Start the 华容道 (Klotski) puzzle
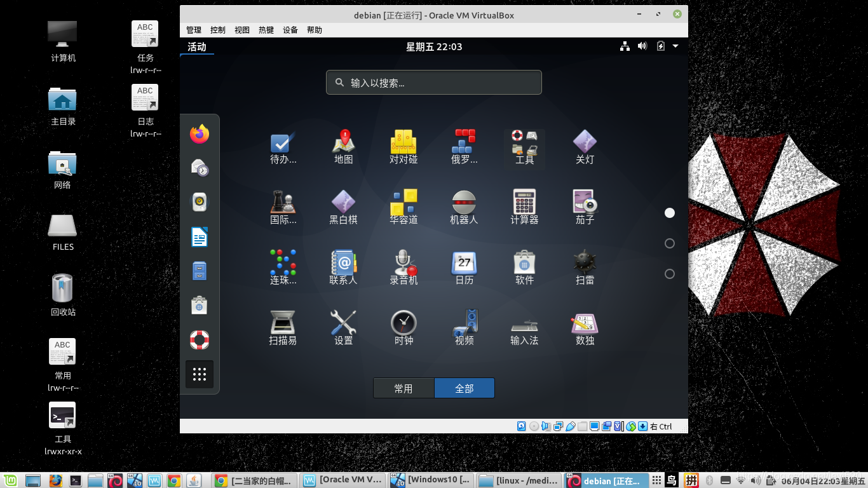The height and width of the screenshot is (488, 868). tap(403, 208)
